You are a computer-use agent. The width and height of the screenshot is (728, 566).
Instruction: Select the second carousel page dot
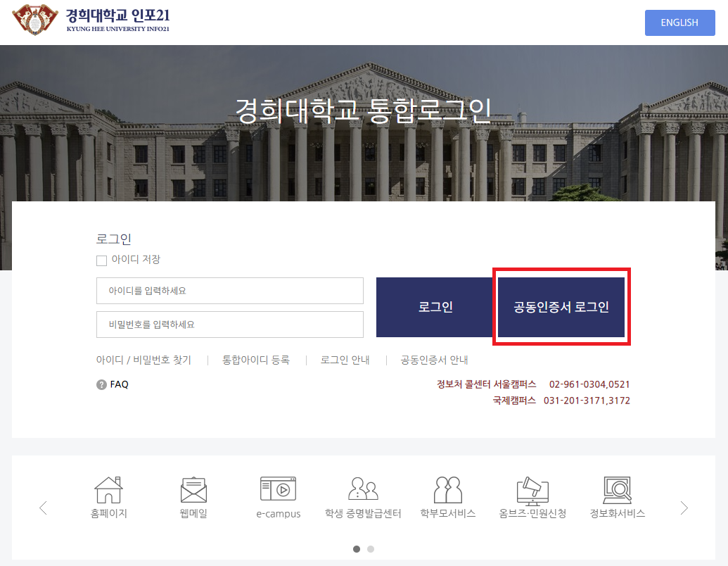pyautogui.click(x=371, y=548)
